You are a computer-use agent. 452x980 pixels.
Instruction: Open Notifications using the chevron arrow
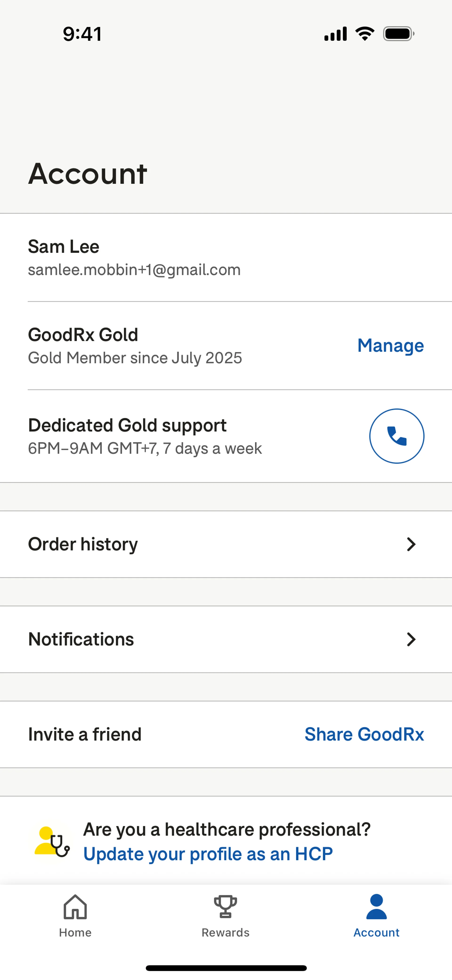411,640
